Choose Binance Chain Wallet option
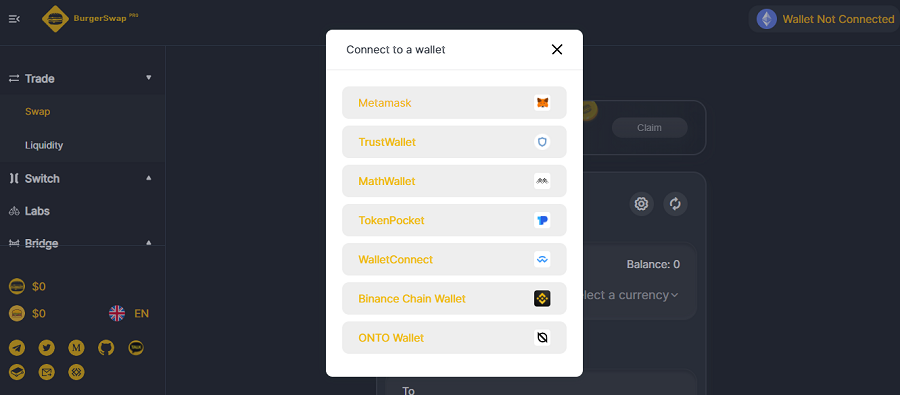The width and height of the screenshot is (900, 395). [454, 299]
